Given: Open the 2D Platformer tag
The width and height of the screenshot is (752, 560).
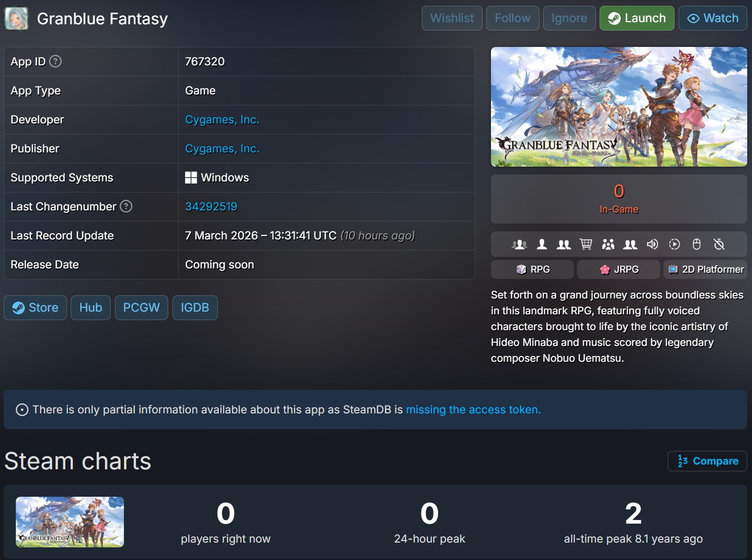Looking at the screenshot, I should [x=705, y=269].
